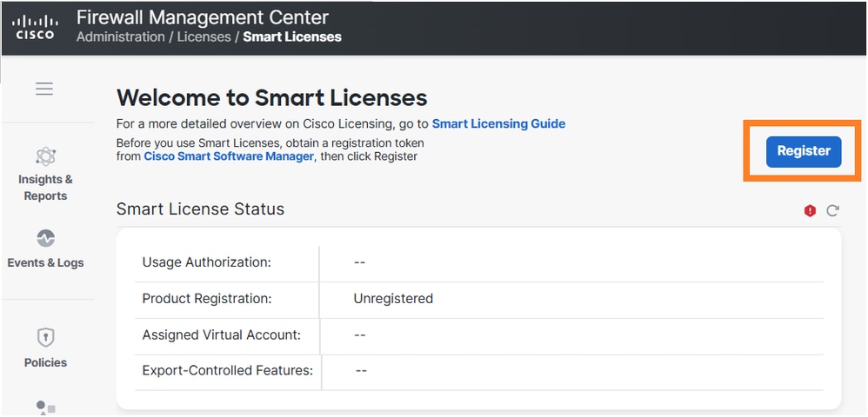Open the hamburger navigation menu
Viewport: 868px width, 417px height.
click(x=44, y=89)
